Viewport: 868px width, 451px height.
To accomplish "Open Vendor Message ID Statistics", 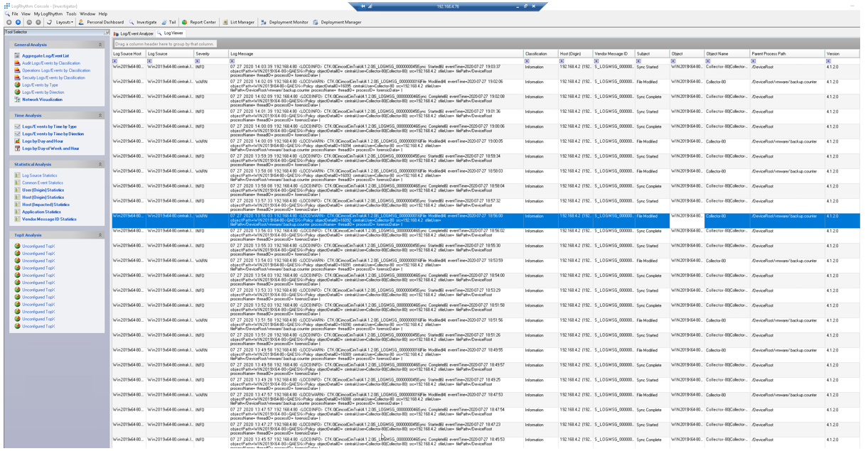I will tap(49, 219).
